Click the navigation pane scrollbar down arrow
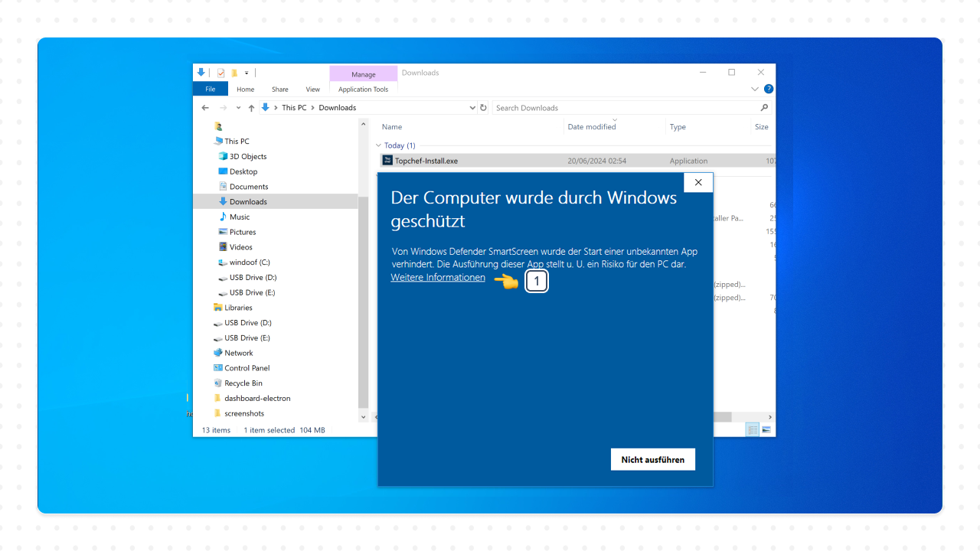The height and width of the screenshot is (551, 980). point(364,417)
